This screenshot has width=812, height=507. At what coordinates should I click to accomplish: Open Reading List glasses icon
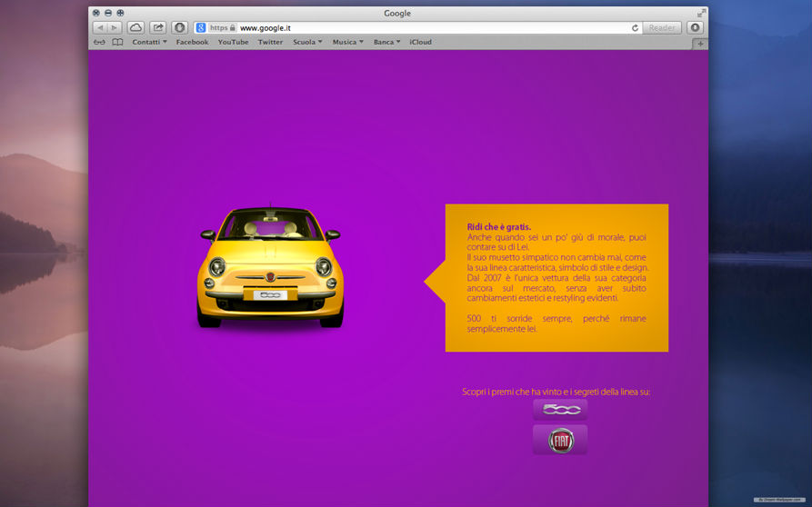click(x=99, y=42)
